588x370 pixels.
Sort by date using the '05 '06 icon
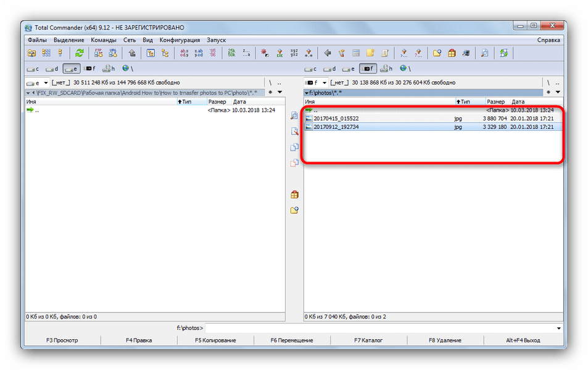[213, 53]
